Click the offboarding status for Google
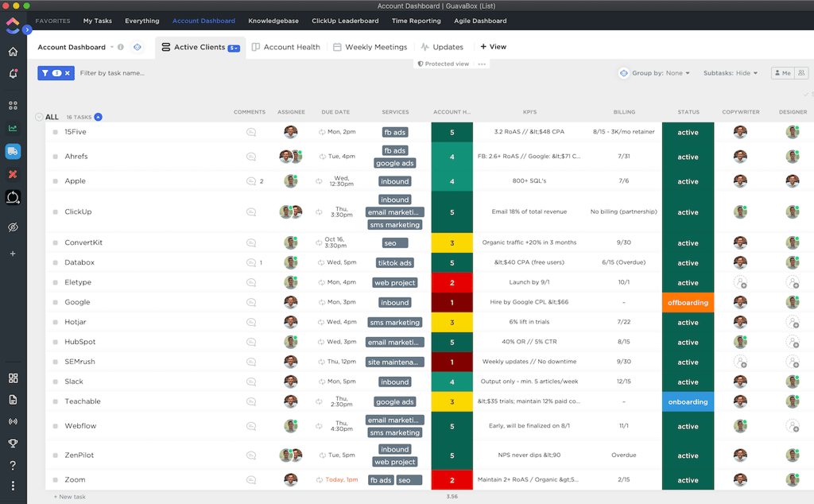This screenshot has width=814, height=504. pos(688,303)
